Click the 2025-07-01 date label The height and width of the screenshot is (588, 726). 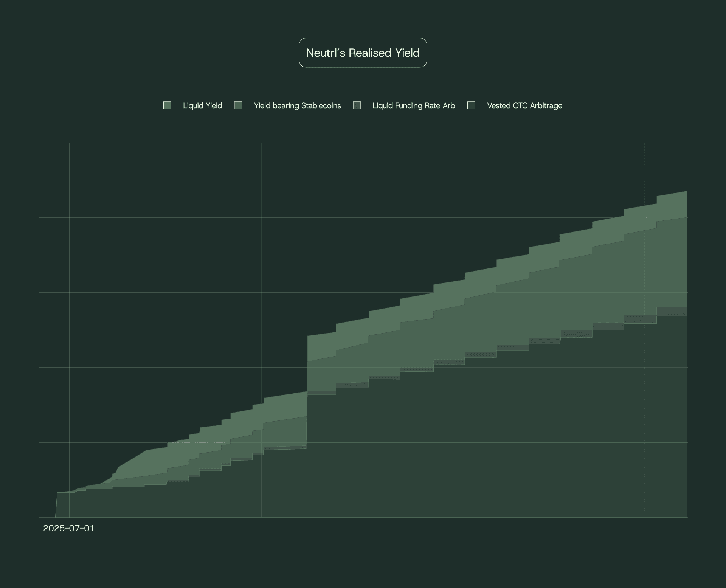(69, 529)
